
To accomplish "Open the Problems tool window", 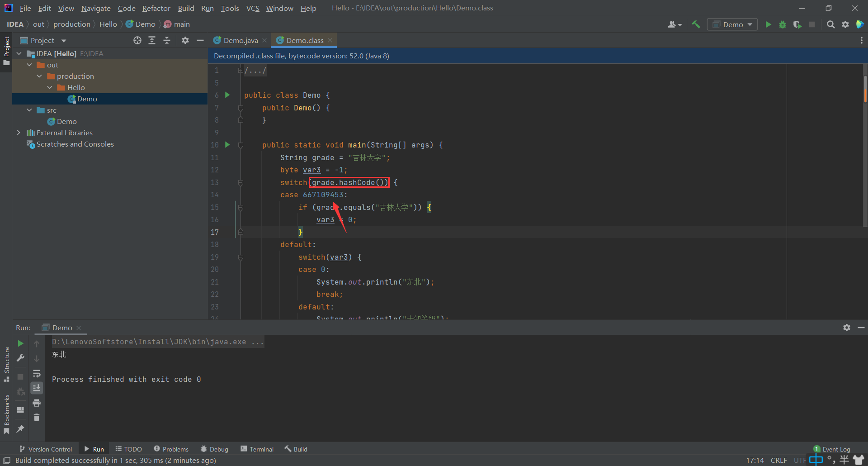I will (171, 449).
